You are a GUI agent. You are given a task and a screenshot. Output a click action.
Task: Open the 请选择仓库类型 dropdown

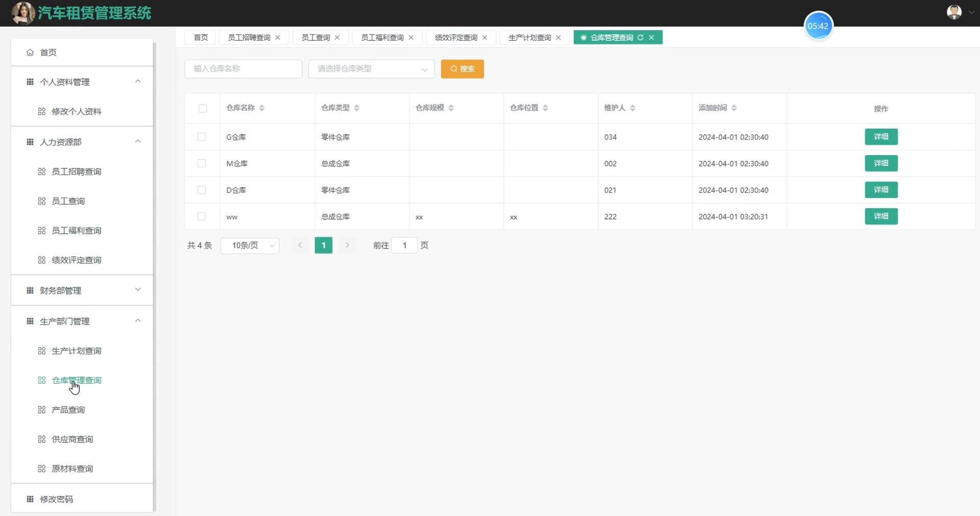372,69
